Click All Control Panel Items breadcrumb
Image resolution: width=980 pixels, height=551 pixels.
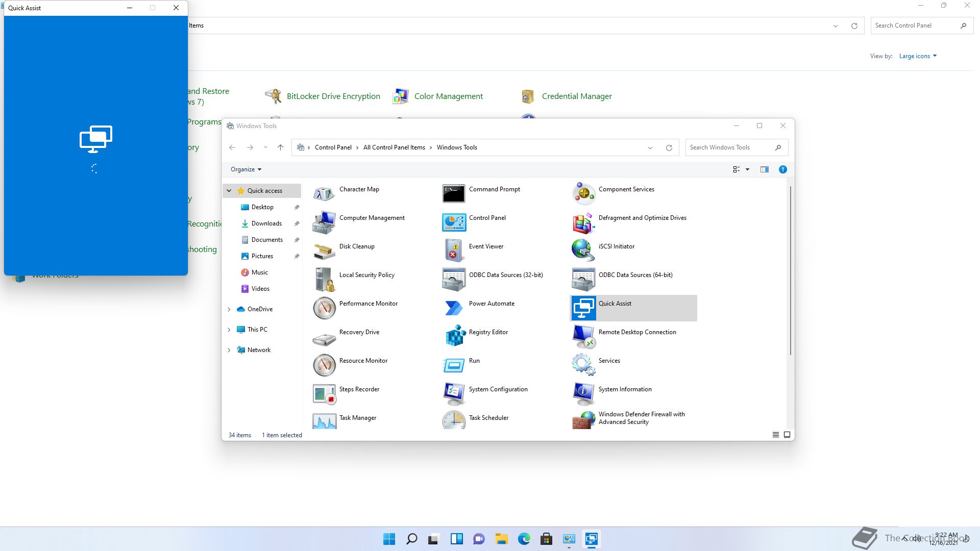coord(394,147)
